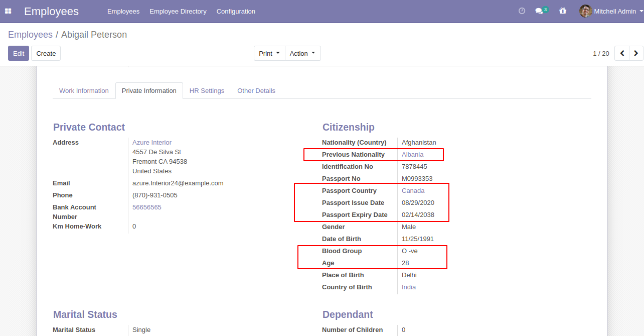Switch to the Other Details tab
The width and height of the screenshot is (644, 336).
click(256, 91)
